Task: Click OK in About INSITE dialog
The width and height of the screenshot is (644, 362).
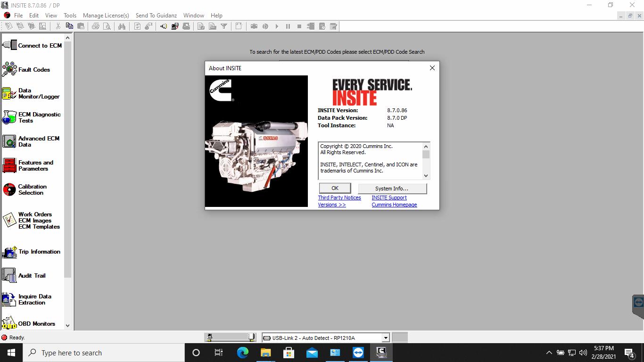Action: click(335, 188)
